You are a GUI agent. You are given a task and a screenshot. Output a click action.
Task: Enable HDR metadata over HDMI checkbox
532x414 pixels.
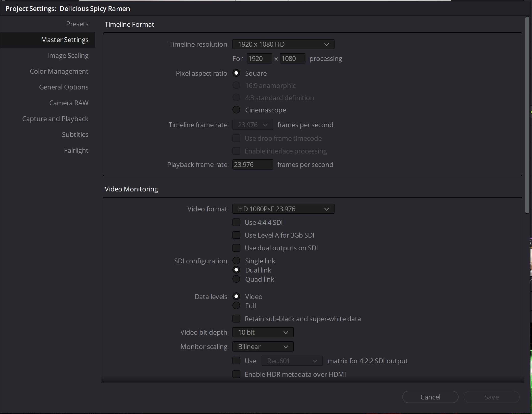(236, 374)
